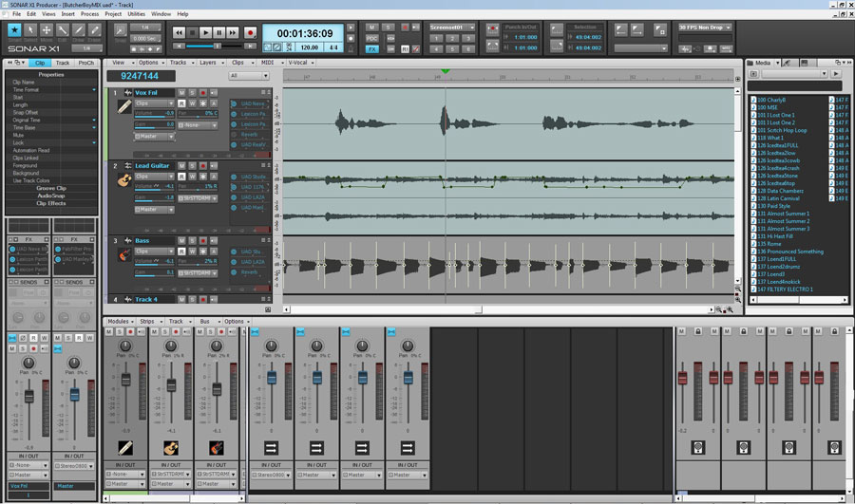Select the Smart tool star icon
Viewport: 855px width, 504px height.
[x=14, y=30]
